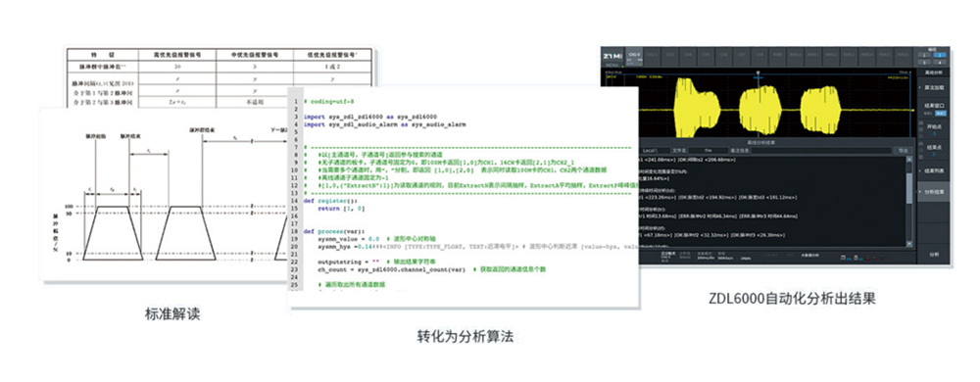
Task: Open the 结果列表 side menu item
Action: click(933, 170)
